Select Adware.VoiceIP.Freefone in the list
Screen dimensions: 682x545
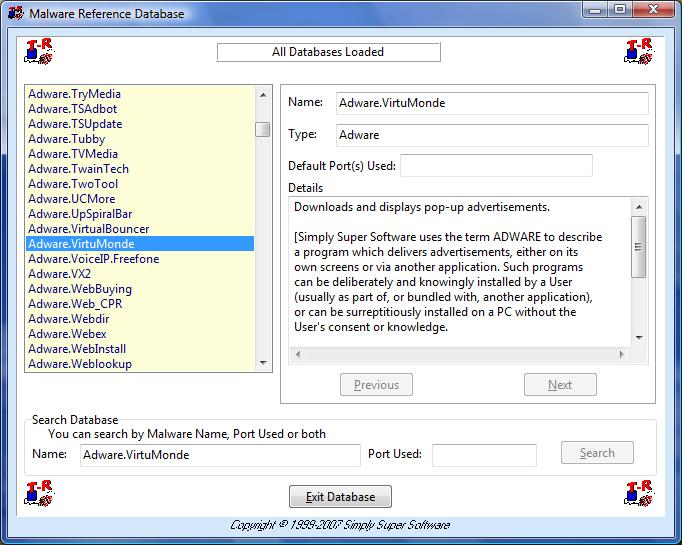click(140, 259)
